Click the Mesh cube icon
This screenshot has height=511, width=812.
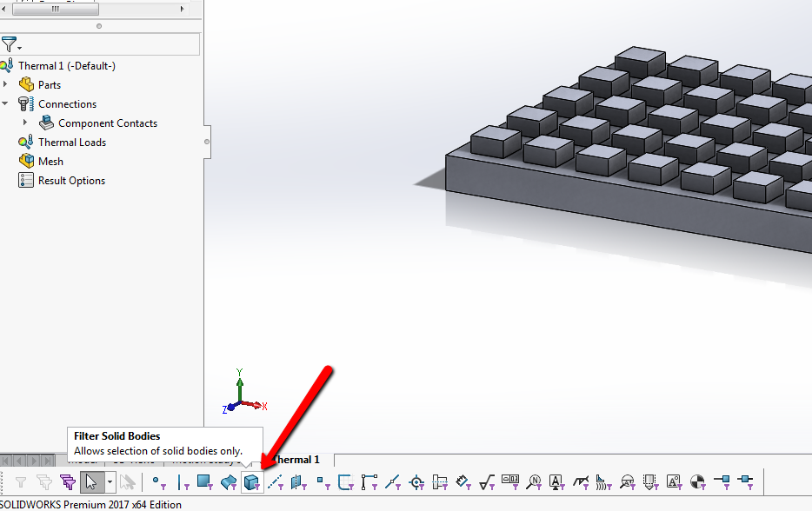[x=26, y=161]
